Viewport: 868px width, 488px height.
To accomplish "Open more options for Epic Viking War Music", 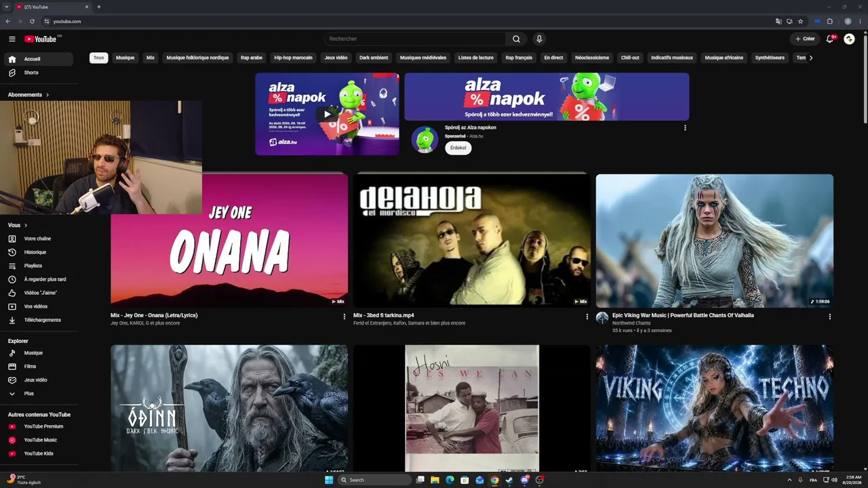I will [x=829, y=317].
